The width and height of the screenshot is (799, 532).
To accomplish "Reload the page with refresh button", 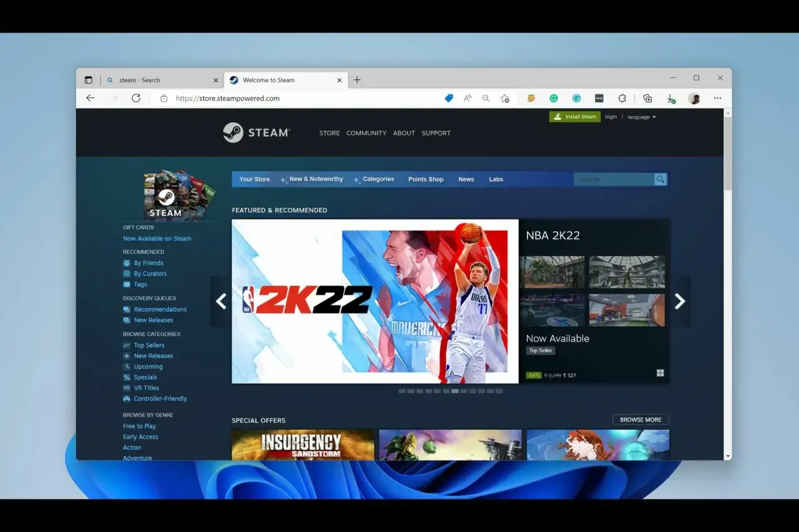I will (x=136, y=98).
